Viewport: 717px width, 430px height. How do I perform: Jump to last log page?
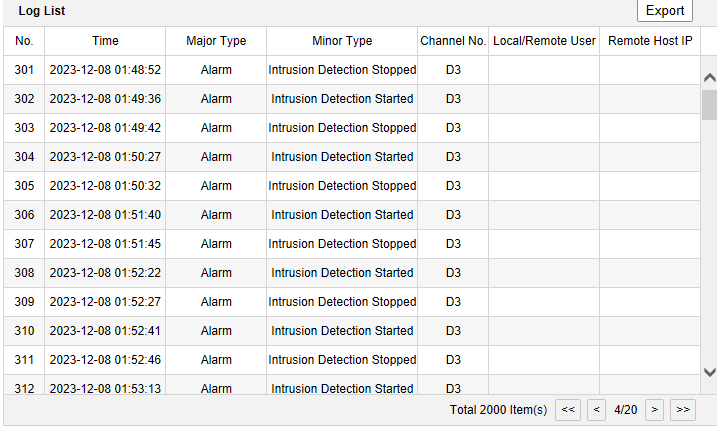point(683,409)
